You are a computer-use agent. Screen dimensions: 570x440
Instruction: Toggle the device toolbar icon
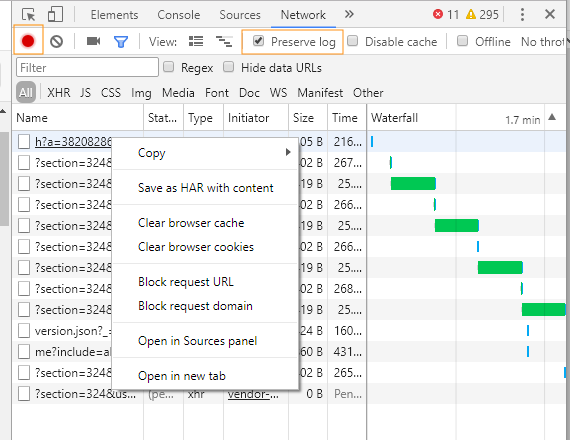[55, 15]
